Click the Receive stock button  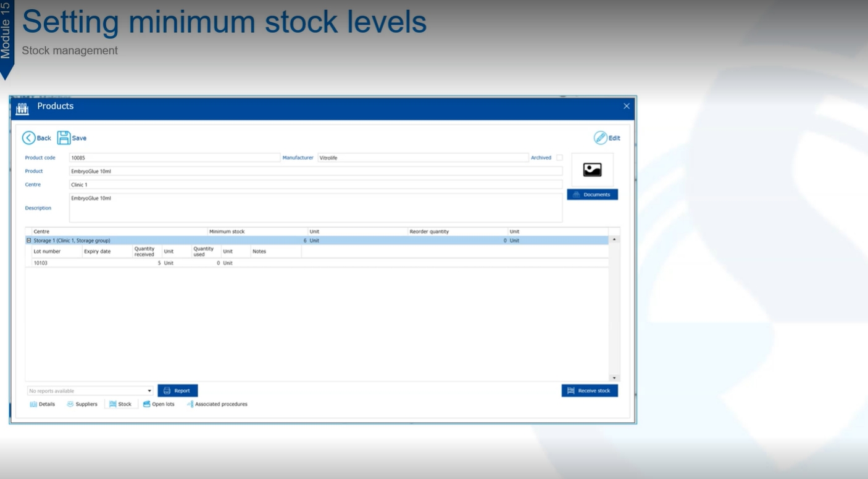tap(589, 391)
